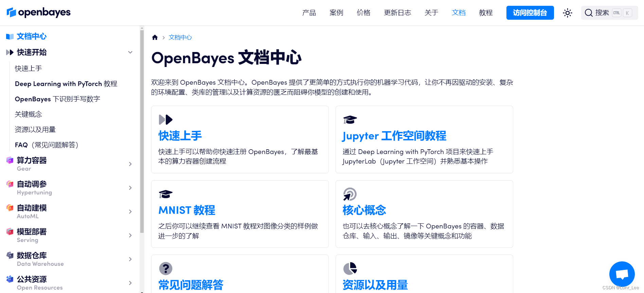The width and height of the screenshot is (644, 293).
Task: Expand the 数据仓库 Data Warehouse chevron
Action: pos(130,259)
